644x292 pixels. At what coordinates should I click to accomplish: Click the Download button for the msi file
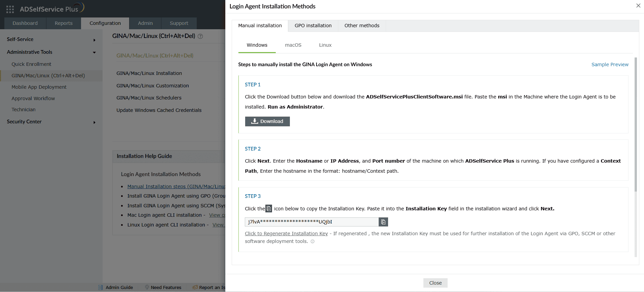[267, 121]
